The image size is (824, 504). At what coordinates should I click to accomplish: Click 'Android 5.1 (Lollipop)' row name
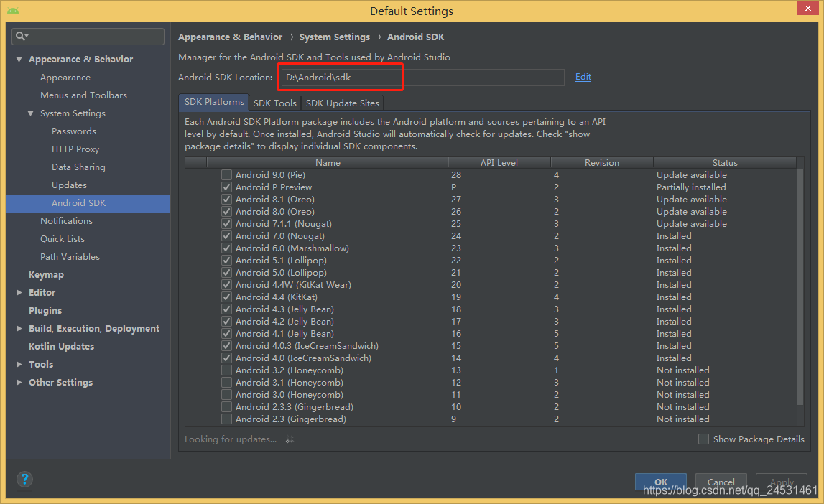tap(281, 261)
